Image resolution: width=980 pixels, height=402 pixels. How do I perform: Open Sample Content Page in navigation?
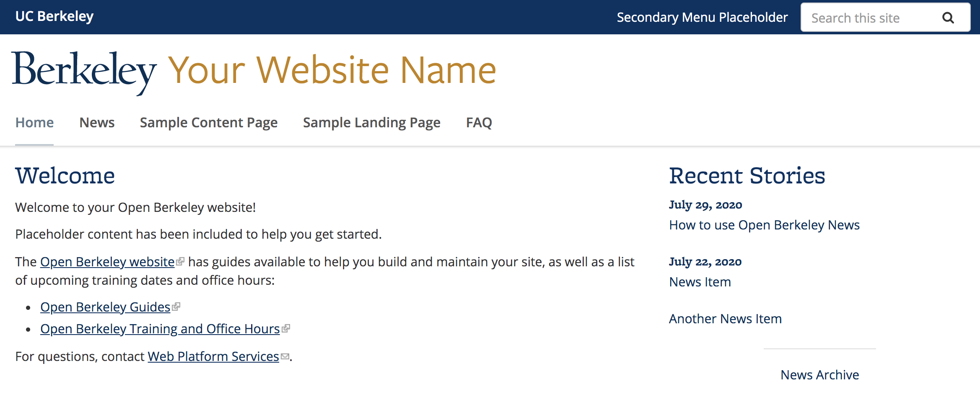click(x=209, y=123)
